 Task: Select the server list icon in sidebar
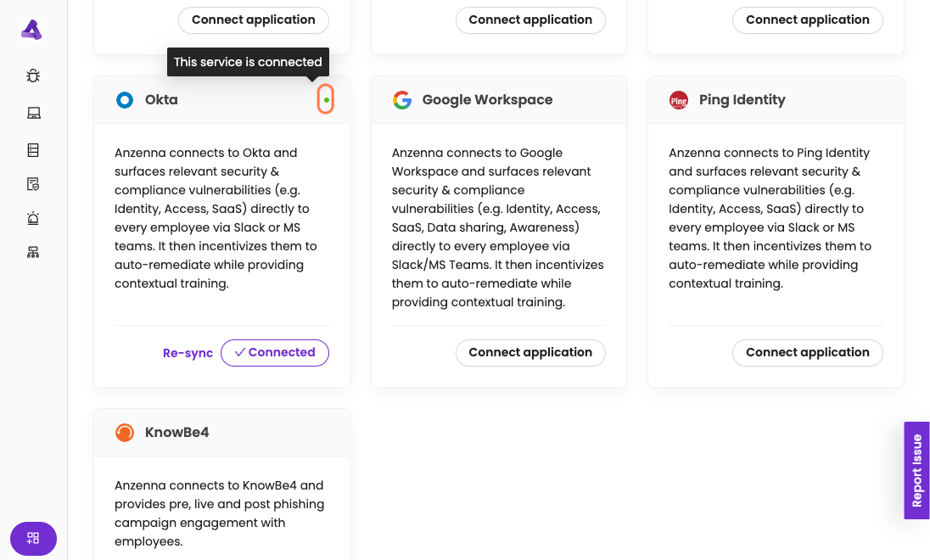pos(33,150)
